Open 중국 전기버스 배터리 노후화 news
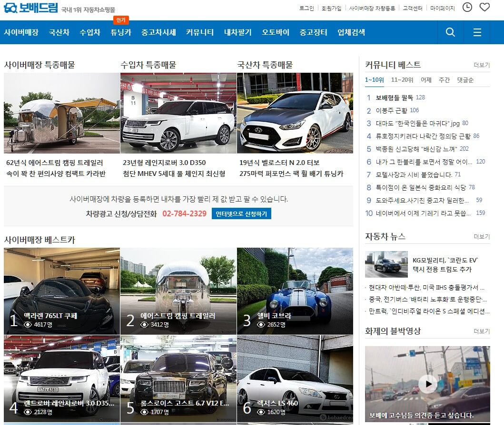 click(x=427, y=299)
